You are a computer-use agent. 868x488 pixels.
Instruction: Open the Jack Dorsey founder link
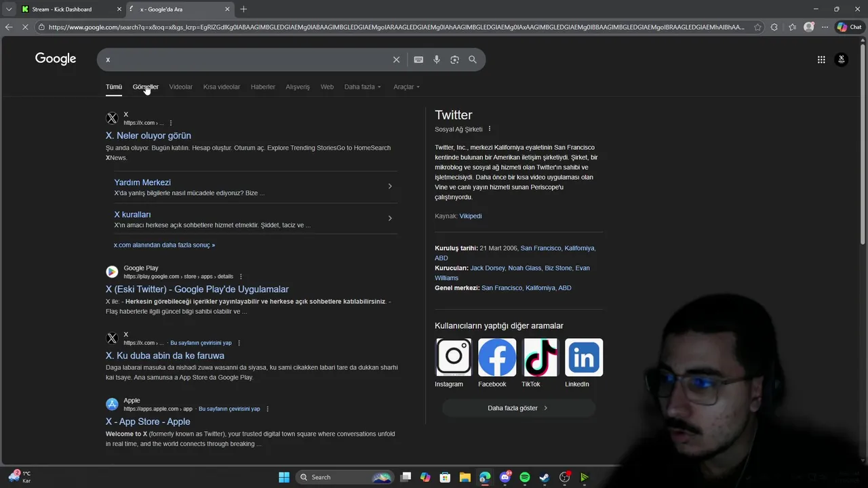tap(488, 268)
